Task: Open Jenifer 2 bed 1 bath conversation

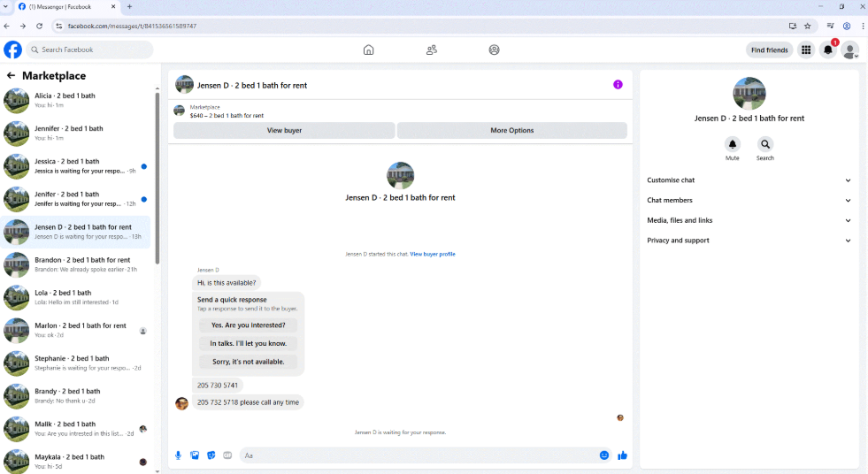Action: coord(76,199)
